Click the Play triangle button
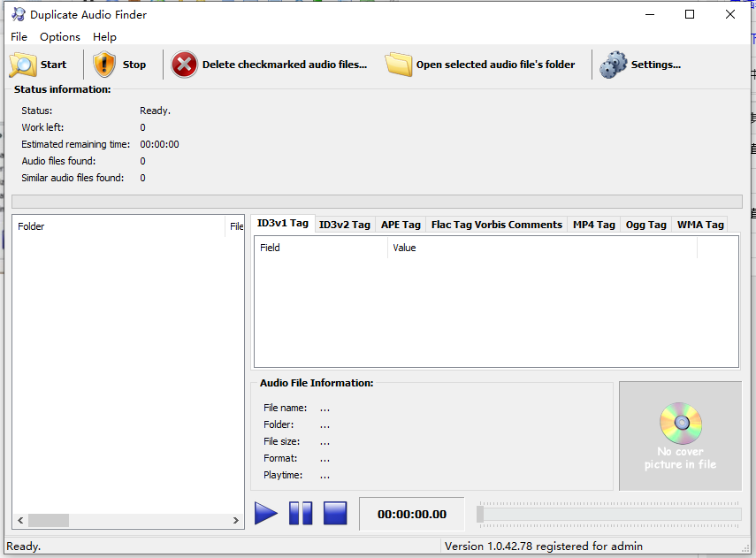 pos(266,513)
